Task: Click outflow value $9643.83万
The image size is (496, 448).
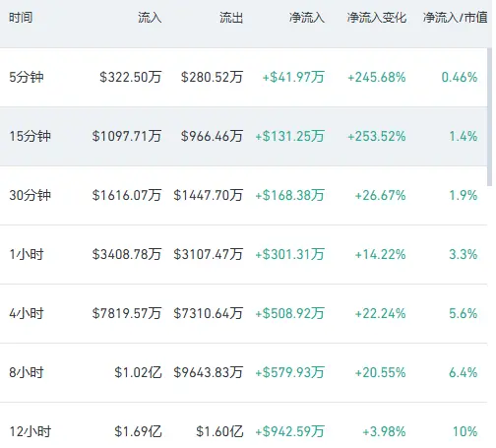Action: click(x=209, y=372)
